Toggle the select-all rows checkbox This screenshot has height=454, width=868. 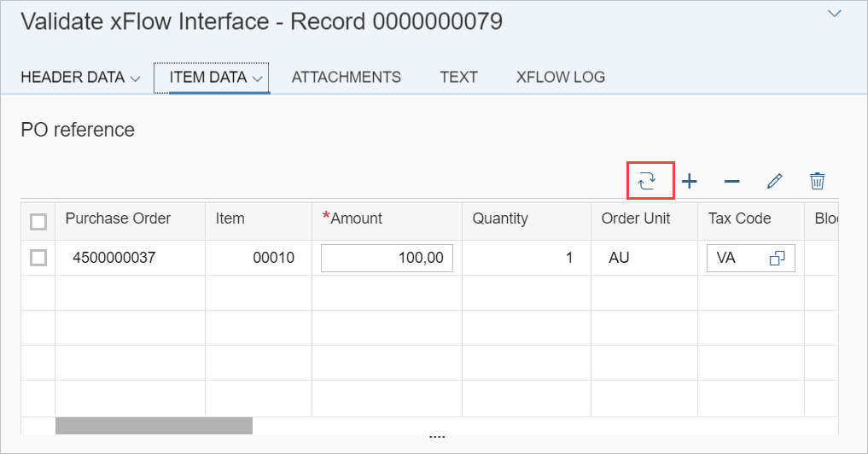(x=38, y=222)
